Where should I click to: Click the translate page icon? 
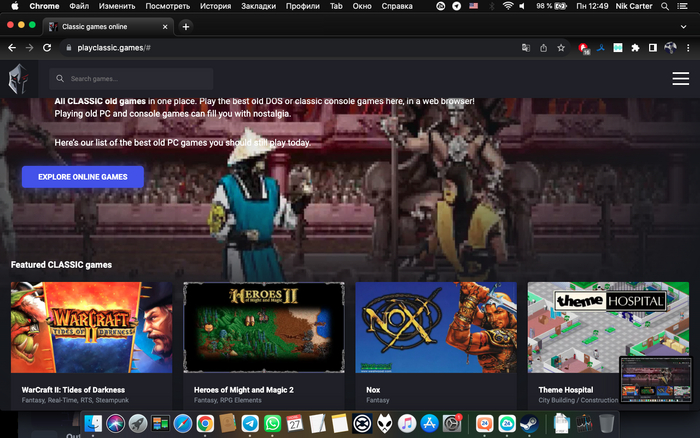click(525, 47)
